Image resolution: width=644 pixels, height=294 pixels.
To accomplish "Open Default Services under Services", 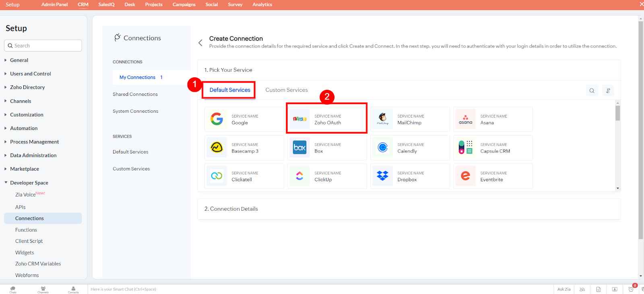I will click(x=130, y=152).
